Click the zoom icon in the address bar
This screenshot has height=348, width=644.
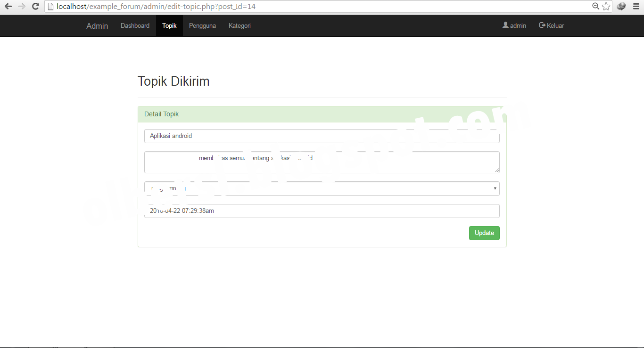(x=595, y=6)
